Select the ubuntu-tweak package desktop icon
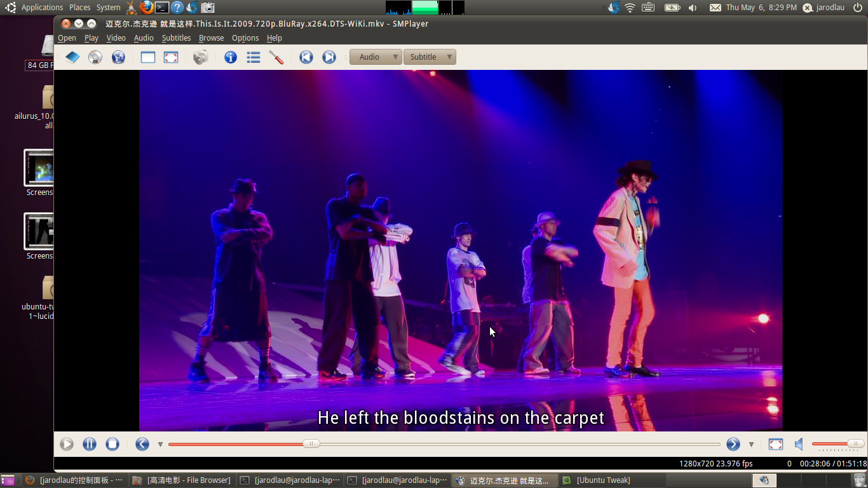Screen dimensions: 868x488 coord(39,299)
